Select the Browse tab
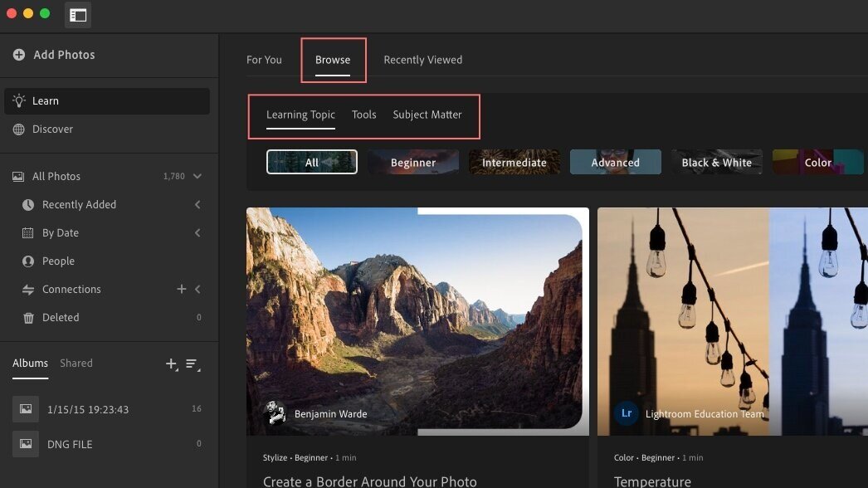This screenshot has height=488, width=868. point(333,60)
